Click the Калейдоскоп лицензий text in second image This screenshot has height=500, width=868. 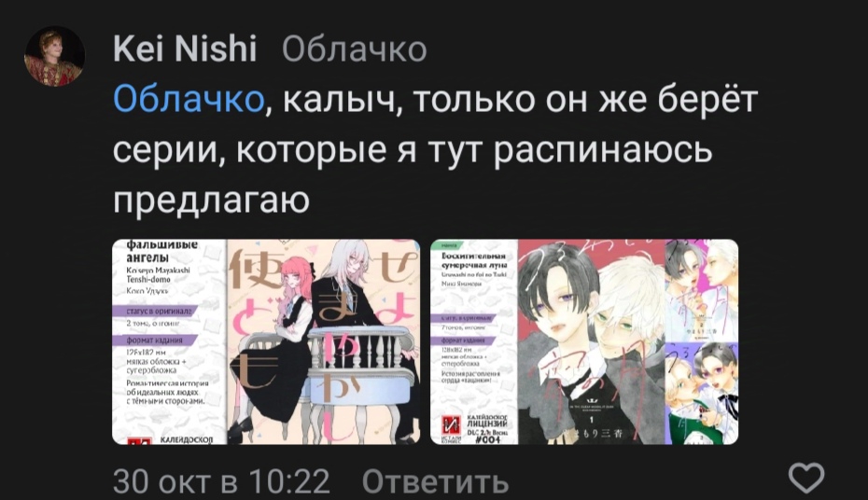click(487, 422)
